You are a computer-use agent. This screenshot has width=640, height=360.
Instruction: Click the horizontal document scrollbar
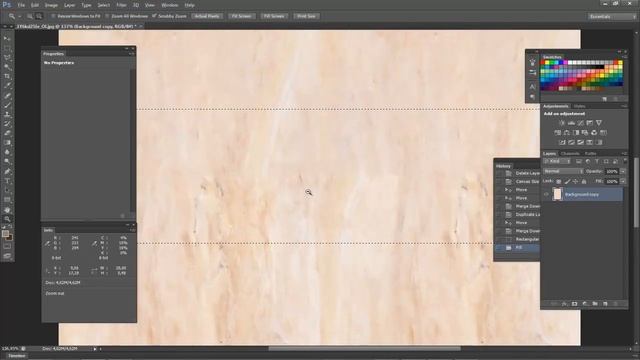pyautogui.click(x=364, y=349)
